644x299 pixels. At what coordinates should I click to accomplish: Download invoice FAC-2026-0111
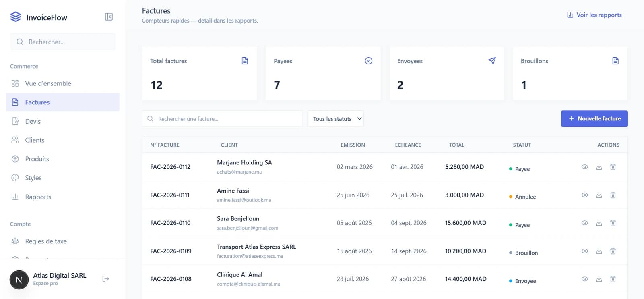point(599,195)
